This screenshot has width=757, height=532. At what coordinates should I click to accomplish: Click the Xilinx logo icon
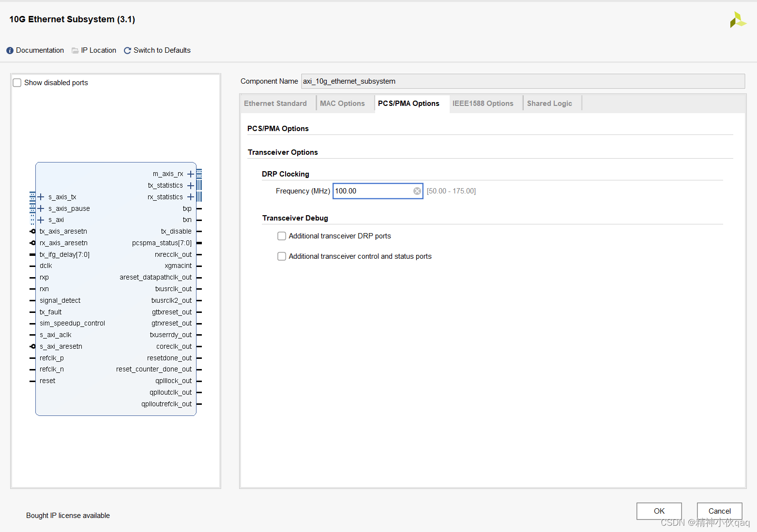(738, 20)
